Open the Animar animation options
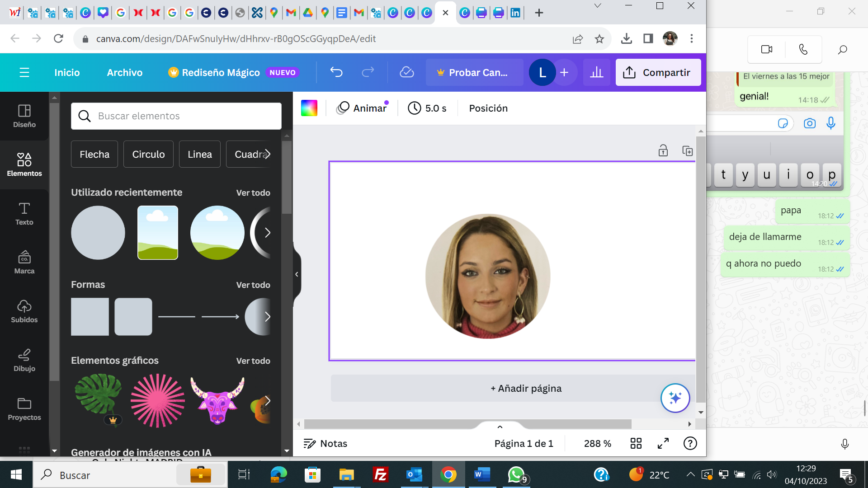868x488 pixels. [x=362, y=108]
